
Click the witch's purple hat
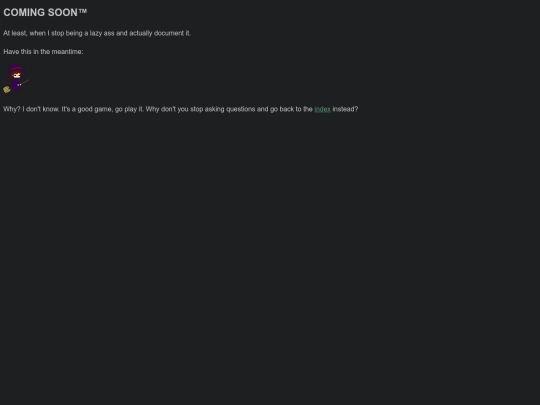[x=16, y=69]
